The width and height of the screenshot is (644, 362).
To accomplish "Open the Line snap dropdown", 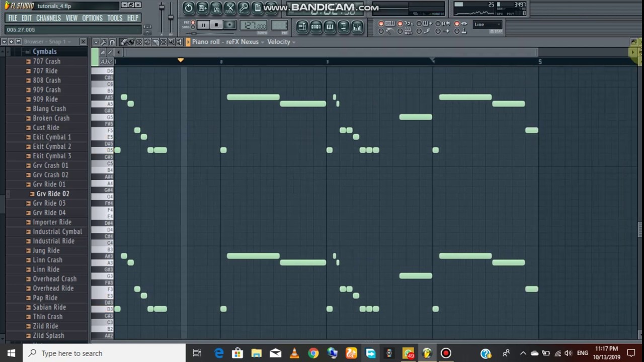I will tap(487, 24).
